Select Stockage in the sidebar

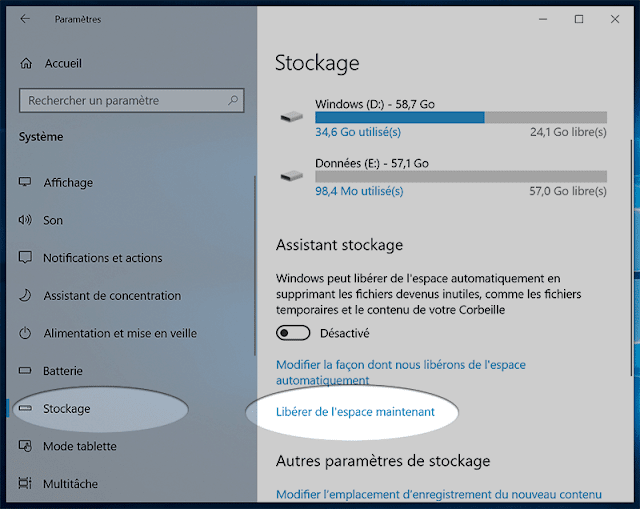(x=67, y=409)
